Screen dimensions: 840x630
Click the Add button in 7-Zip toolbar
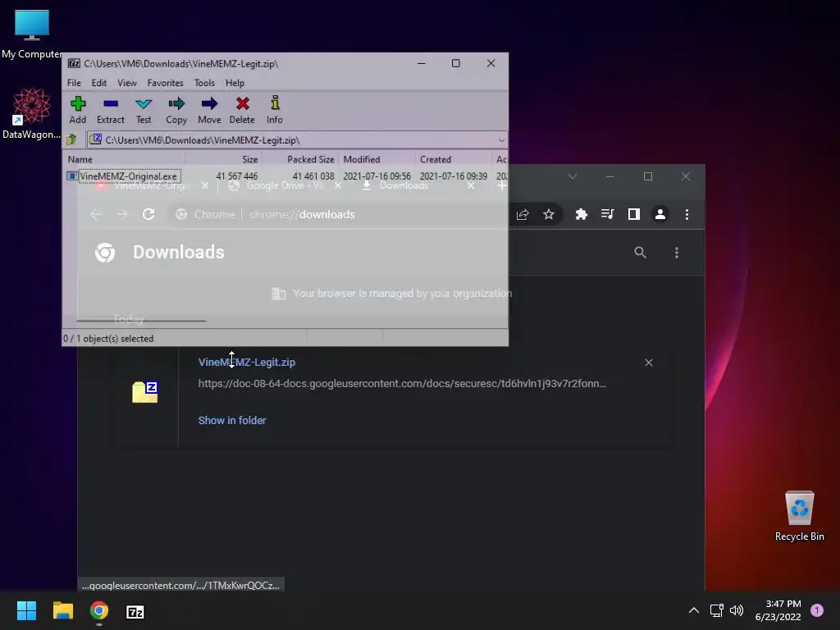coord(78,111)
